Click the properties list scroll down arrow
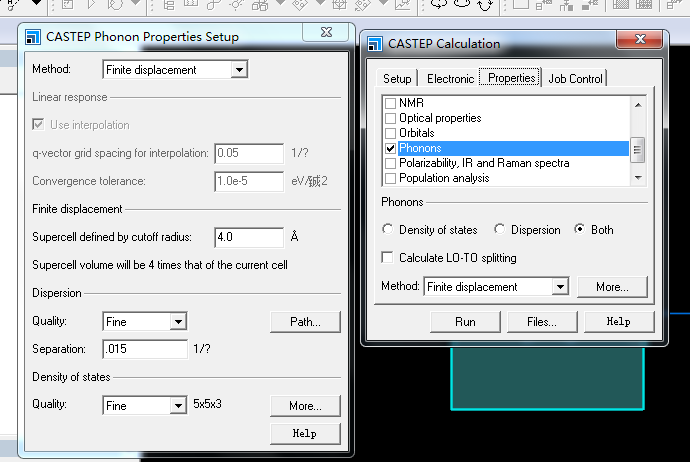 pyautogui.click(x=638, y=177)
